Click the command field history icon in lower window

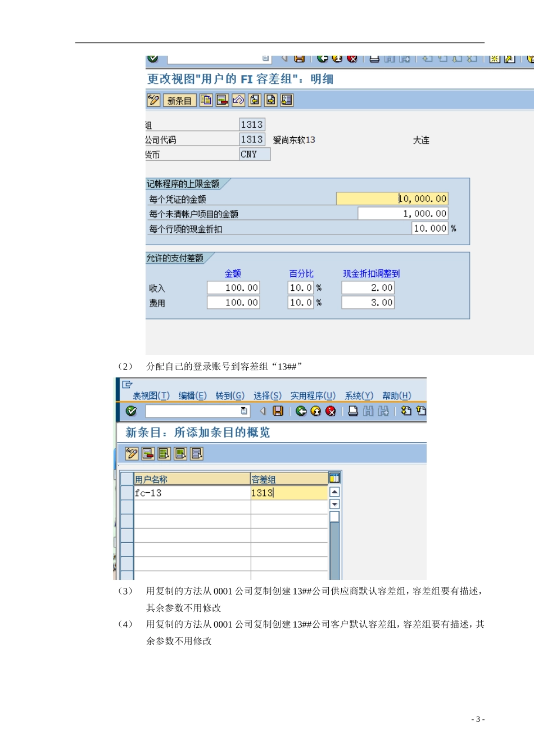click(244, 411)
